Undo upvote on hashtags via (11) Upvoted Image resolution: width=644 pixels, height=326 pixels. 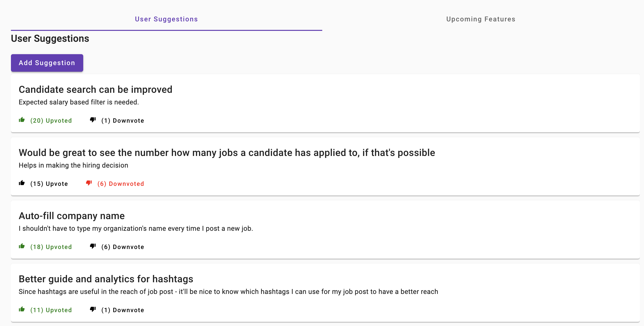coord(51,310)
